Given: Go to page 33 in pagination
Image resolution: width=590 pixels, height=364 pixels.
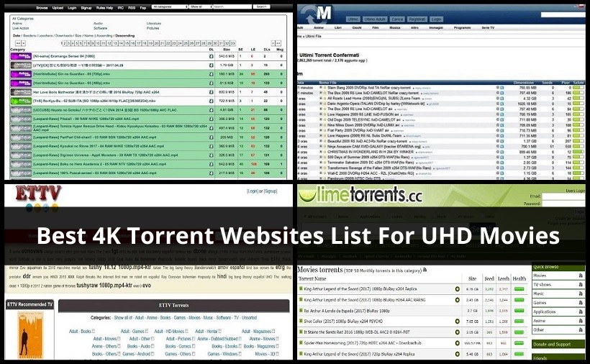Looking at the screenshot, I should [233, 43].
